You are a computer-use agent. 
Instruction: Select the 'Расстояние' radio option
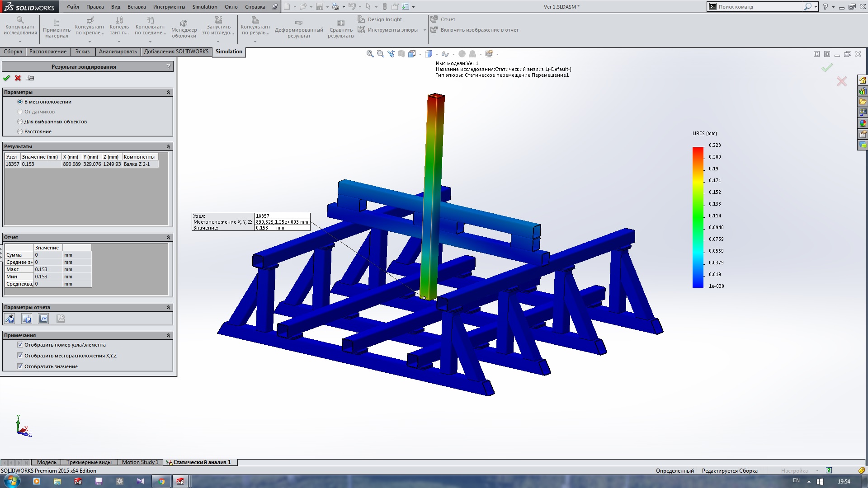20,131
